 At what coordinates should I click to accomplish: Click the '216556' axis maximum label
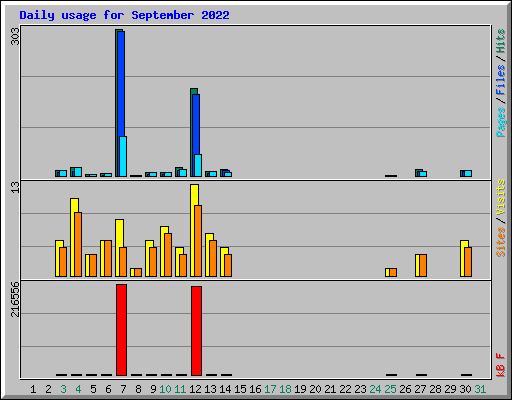click(x=15, y=299)
